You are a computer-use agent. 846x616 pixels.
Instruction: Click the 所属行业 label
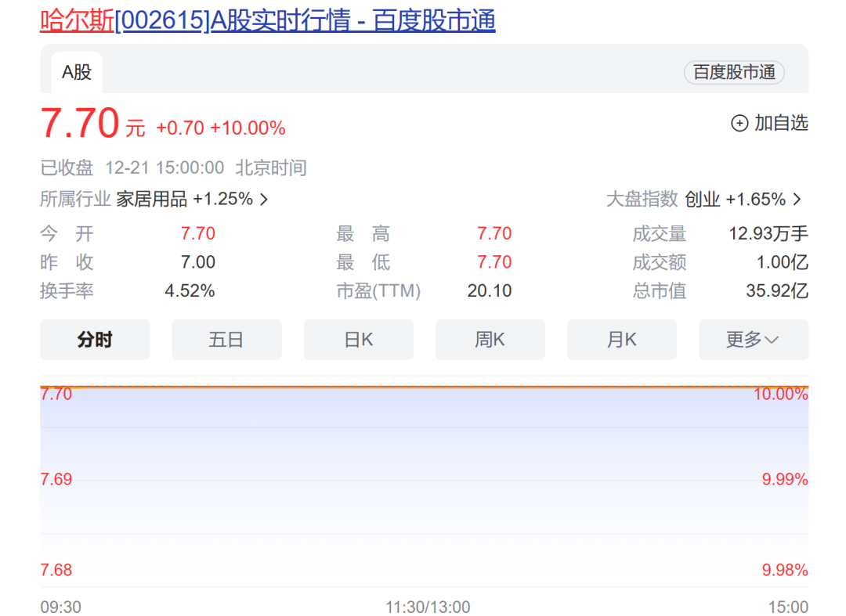click(x=75, y=199)
